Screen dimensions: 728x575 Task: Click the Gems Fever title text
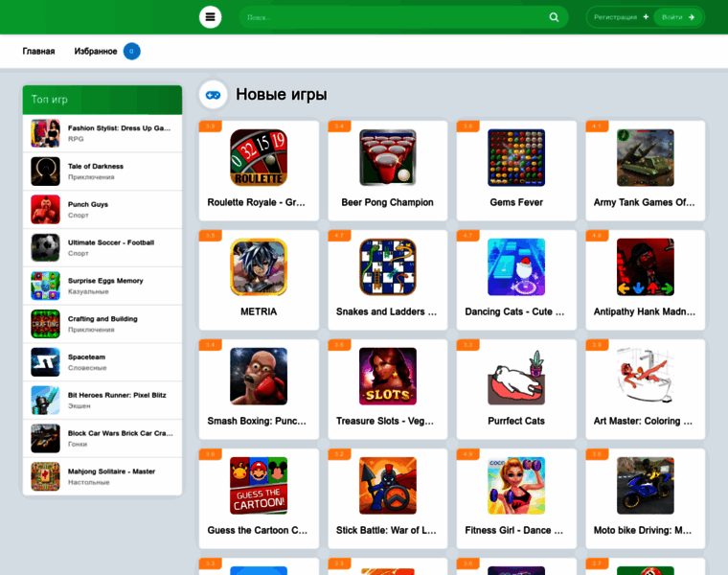coord(516,202)
